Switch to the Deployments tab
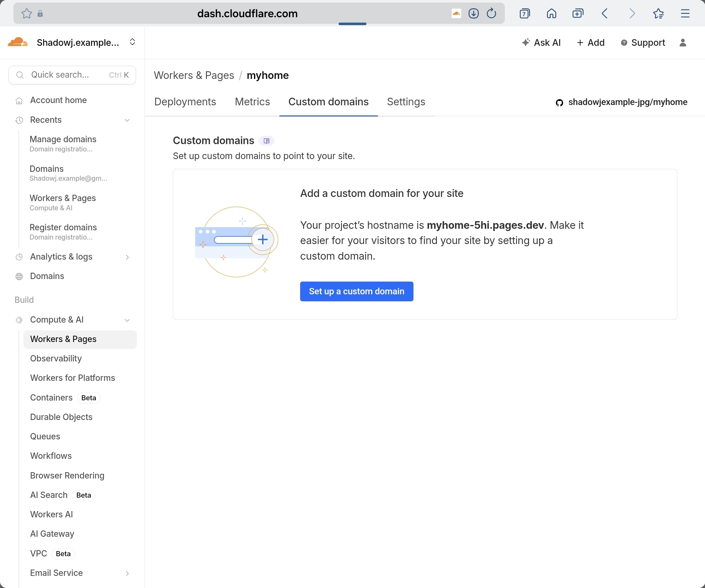The image size is (705, 588). [185, 102]
